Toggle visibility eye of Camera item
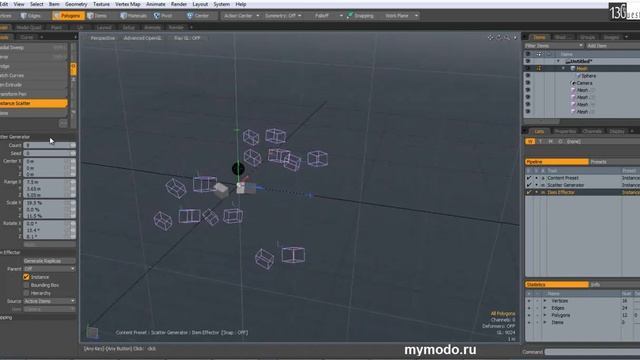The image size is (640, 360). (528, 83)
